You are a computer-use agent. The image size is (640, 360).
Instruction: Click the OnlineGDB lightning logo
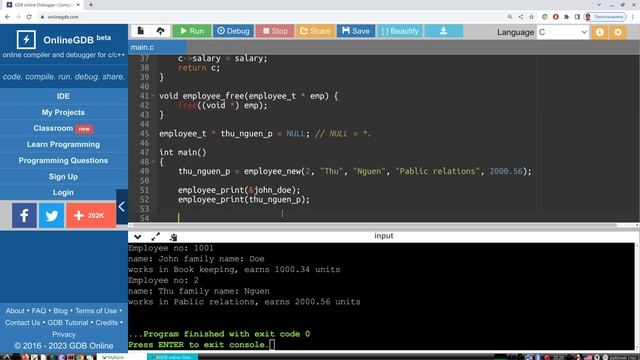[26, 40]
